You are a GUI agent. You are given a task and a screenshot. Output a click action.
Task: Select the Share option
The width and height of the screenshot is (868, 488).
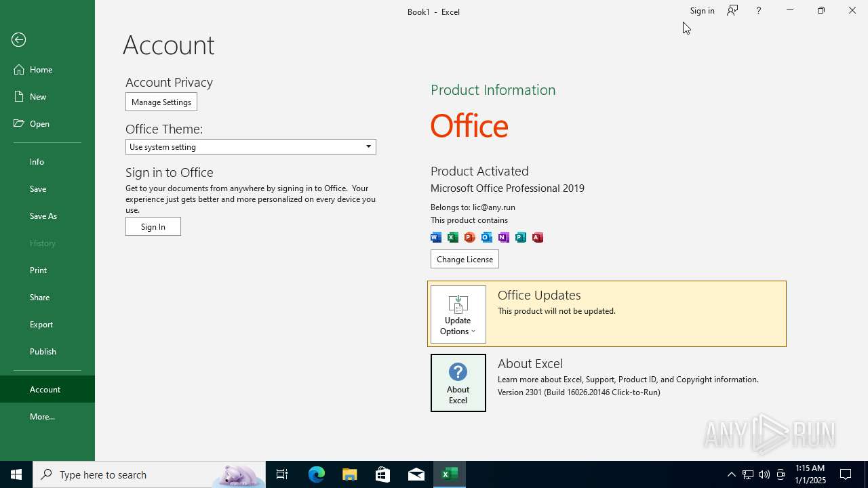tap(47, 297)
